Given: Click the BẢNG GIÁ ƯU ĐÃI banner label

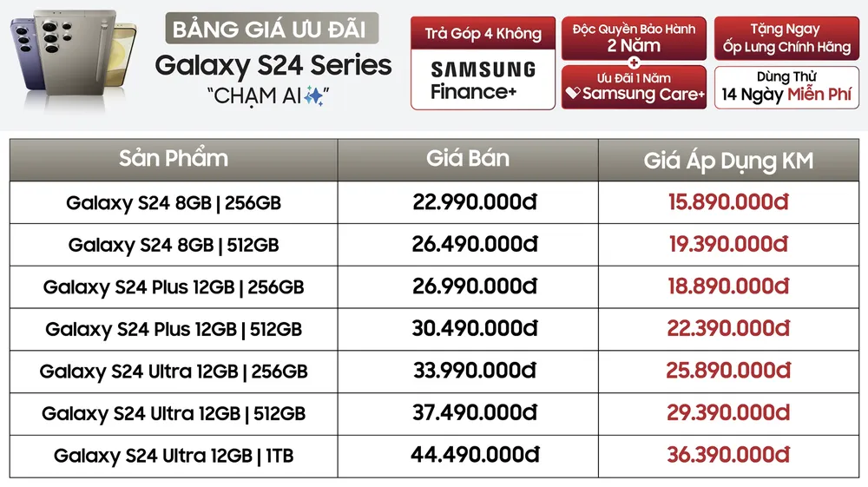Looking at the screenshot, I should [269, 30].
